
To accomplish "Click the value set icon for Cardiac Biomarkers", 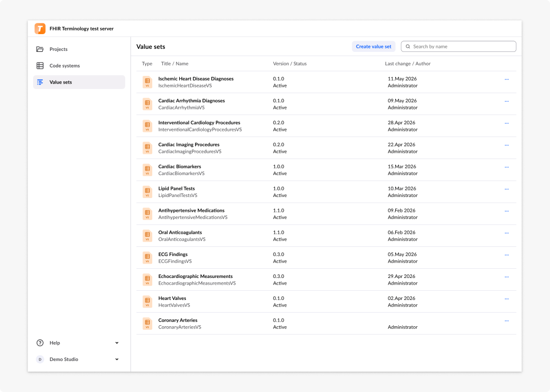I will [x=147, y=170].
